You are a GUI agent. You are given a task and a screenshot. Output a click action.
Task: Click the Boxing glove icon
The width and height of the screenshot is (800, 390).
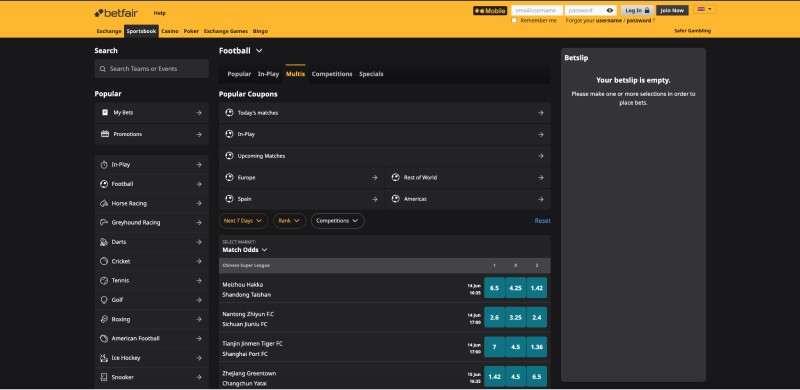[104, 319]
